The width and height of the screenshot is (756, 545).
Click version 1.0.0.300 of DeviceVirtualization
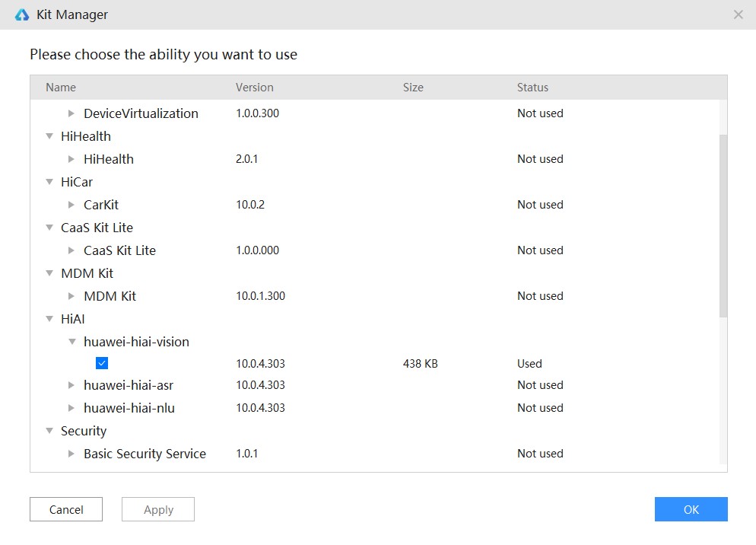pos(258,113)
